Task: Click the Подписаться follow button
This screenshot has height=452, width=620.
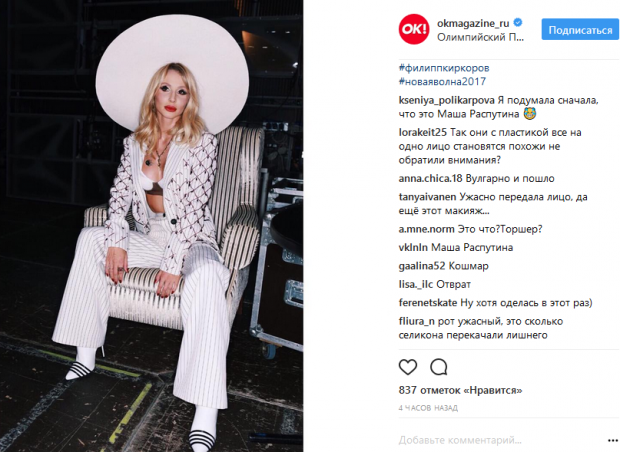Action: (580, 29)
